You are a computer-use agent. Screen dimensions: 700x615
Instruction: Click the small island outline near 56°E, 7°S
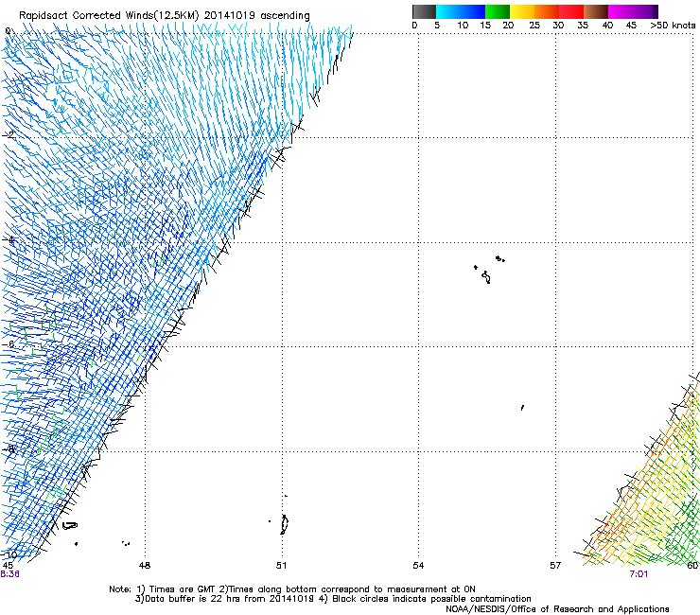(522, 408)
